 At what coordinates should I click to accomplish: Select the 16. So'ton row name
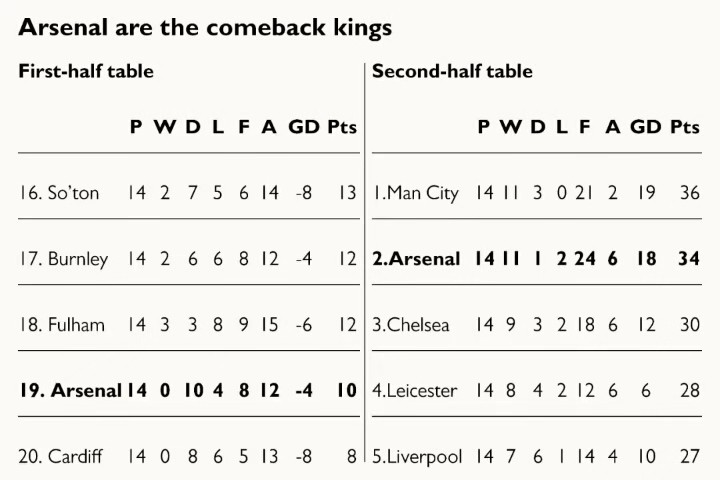[x=59, y=193]
